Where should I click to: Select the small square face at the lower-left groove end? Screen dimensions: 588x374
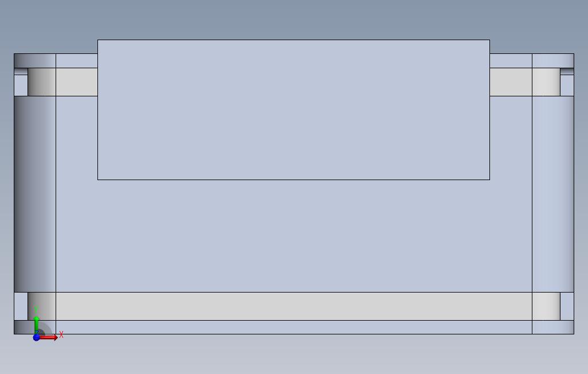point(21,306)
